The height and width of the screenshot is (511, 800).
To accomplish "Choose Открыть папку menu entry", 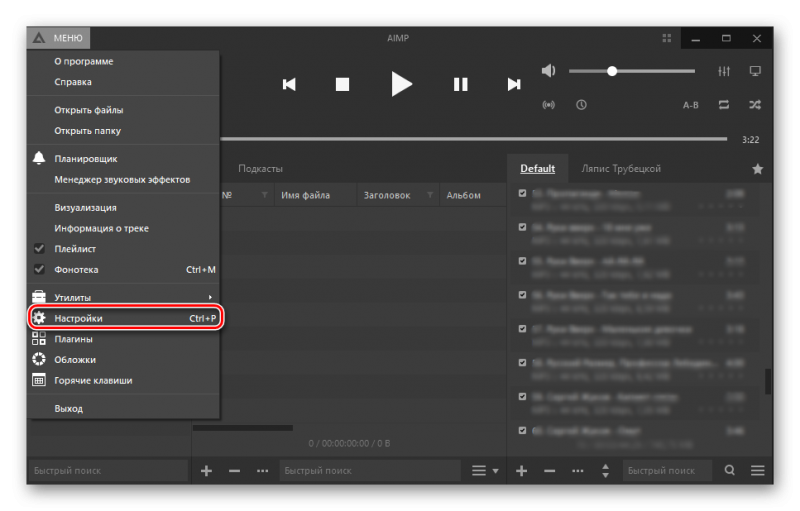I will click(123, 131).
